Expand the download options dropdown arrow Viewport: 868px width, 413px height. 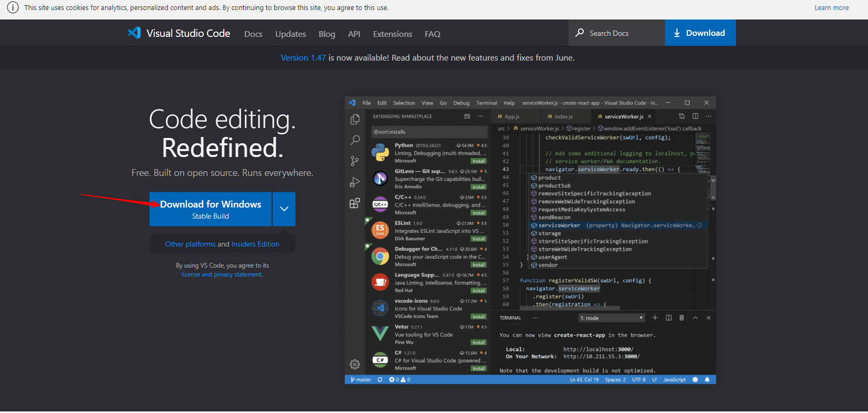(284, 209)
